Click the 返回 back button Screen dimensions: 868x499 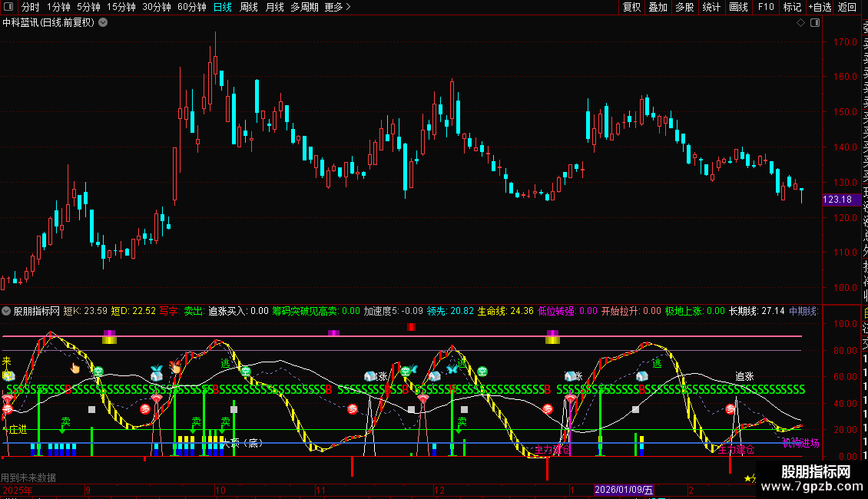(847, 7)
